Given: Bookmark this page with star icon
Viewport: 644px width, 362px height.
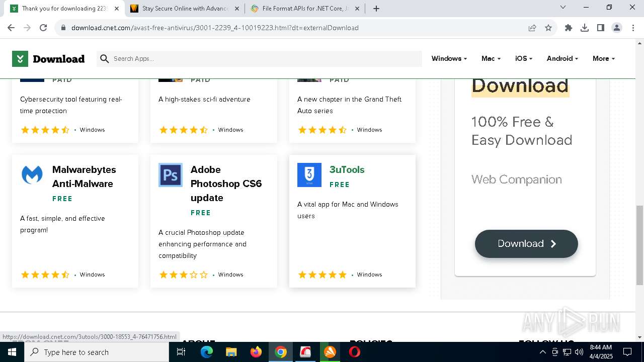Looking at the screenshot, I should click(x=548, y=28).
